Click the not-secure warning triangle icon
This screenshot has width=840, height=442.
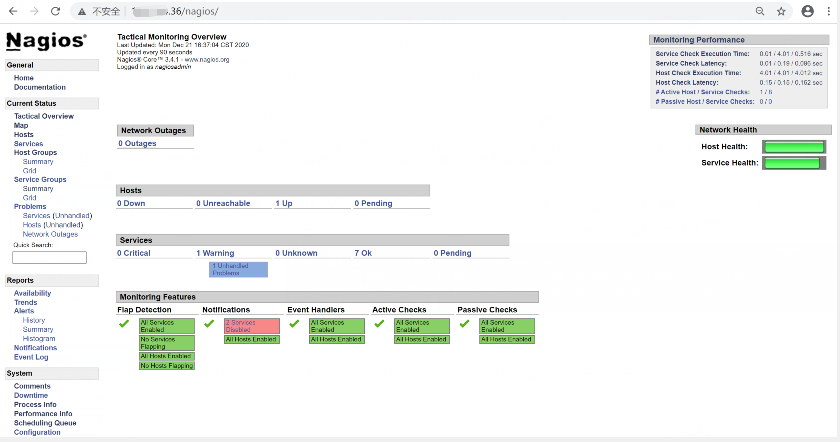82,11
